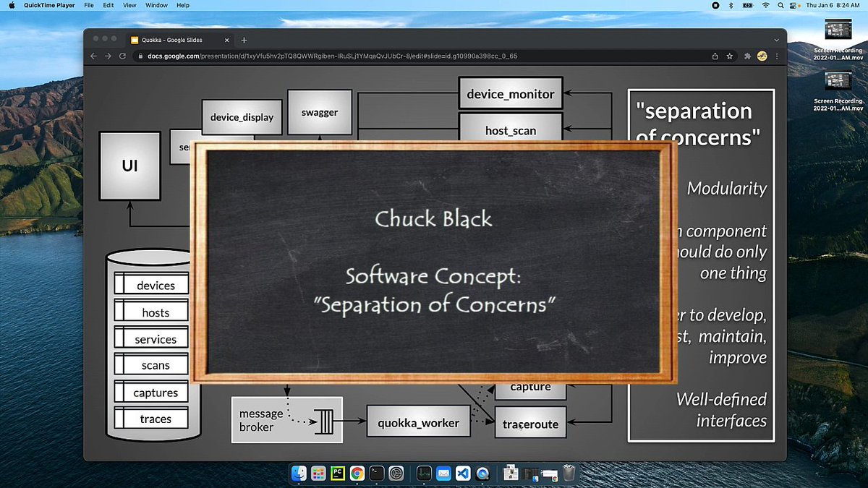Stop the screen recording from menu bar
868x488 pixels.
[x=715, y=5]
